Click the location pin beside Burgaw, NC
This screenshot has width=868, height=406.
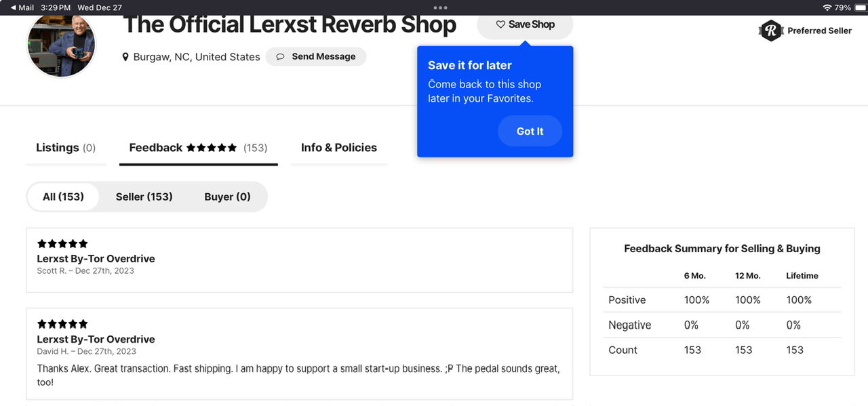click(125, 57)
